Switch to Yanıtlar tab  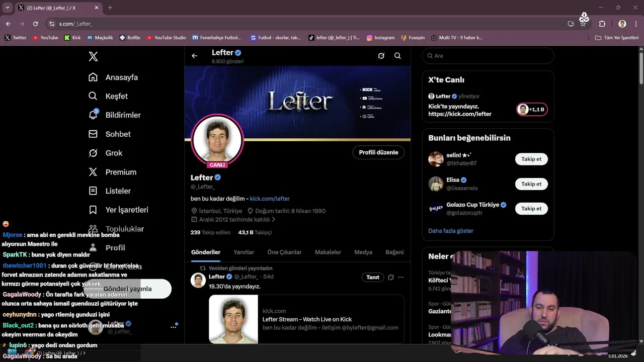[x=244, y=252]
